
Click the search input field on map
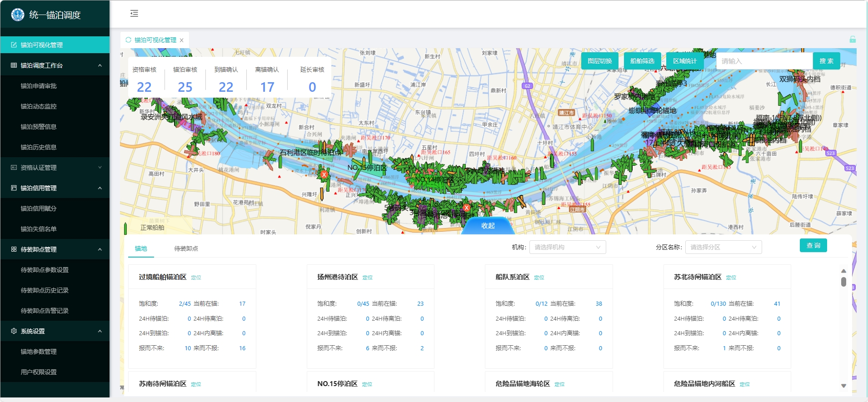coord(764,61)
